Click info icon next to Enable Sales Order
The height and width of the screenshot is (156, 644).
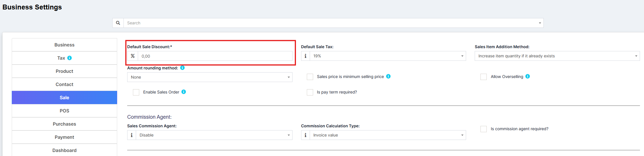pyautogui.click(x=184, y=92)
